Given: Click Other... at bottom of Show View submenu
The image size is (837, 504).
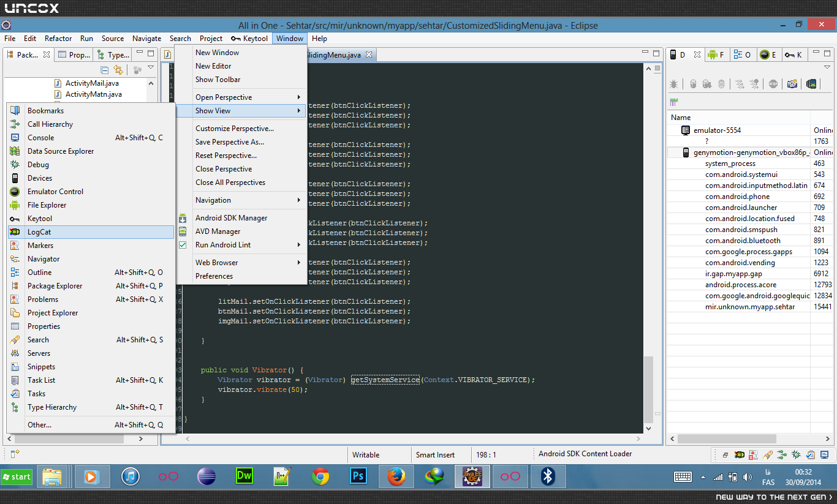Looking at the screenshot, I should point(91,425).
